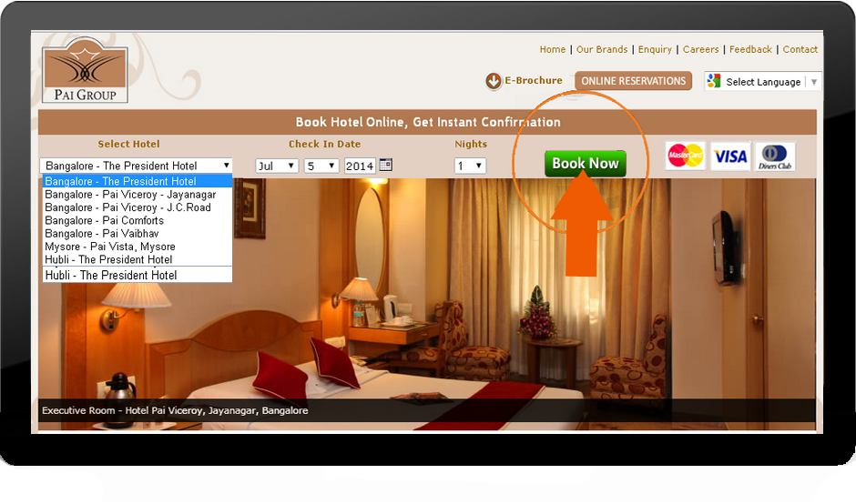Click the Book Hotel Online banner heading

(x=428, y=122)
